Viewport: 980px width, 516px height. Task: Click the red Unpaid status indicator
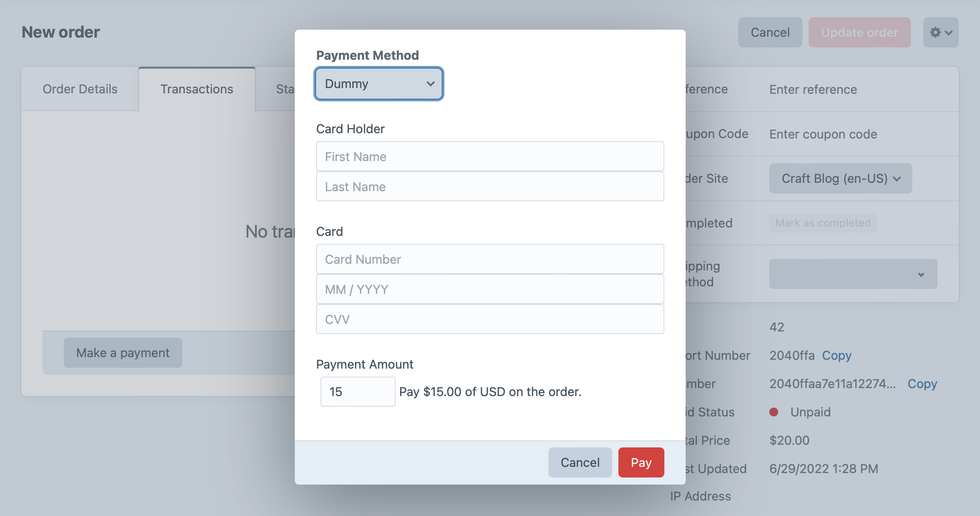(774, 412)
